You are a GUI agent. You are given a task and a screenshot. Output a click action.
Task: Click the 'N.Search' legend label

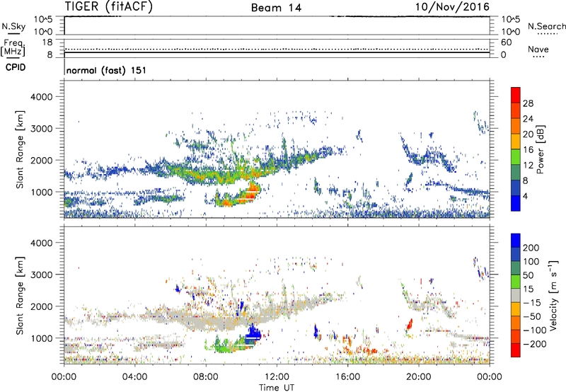[546, 26]
